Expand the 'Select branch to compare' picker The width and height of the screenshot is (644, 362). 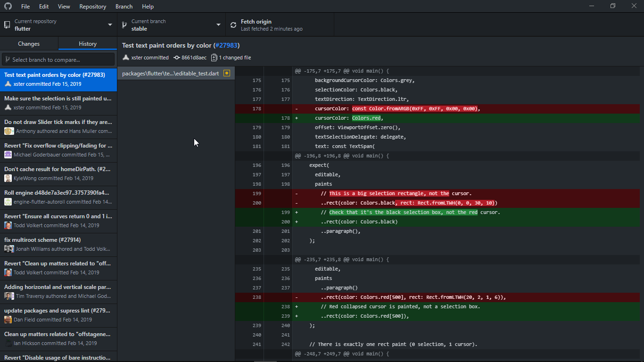point(58,59)
